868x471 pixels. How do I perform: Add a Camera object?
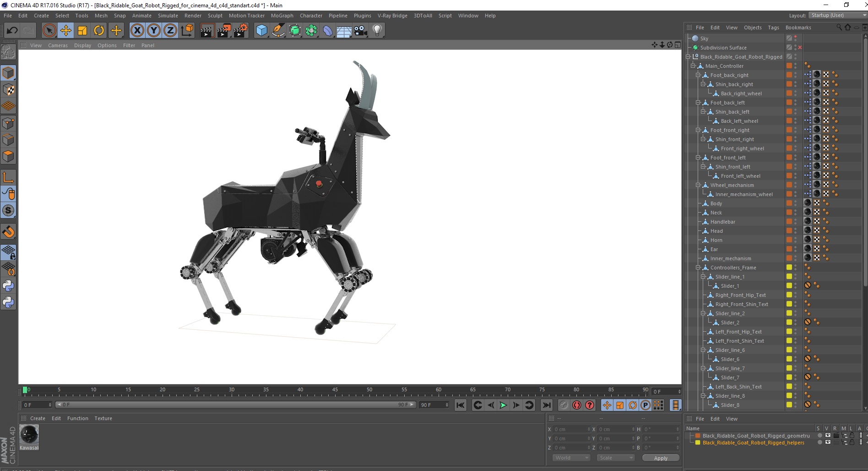tap(360, 31)
